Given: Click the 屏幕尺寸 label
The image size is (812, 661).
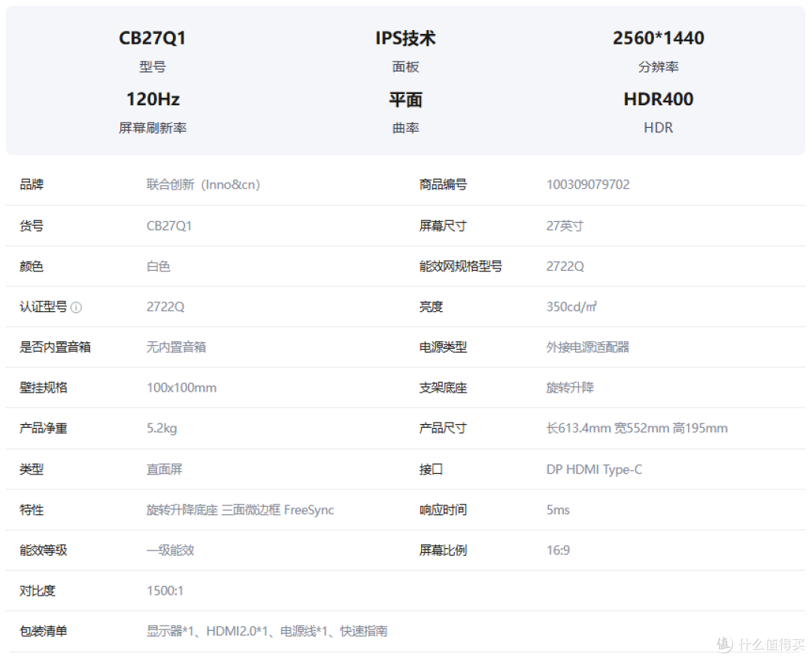Looking at the screenshot, I should tap(443, 226).
